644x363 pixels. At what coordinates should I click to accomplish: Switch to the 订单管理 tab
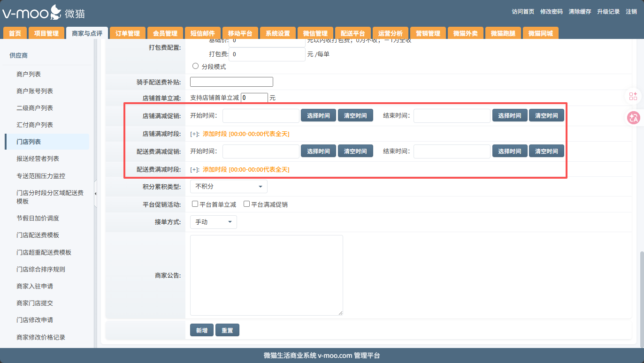tap(128, 33)
